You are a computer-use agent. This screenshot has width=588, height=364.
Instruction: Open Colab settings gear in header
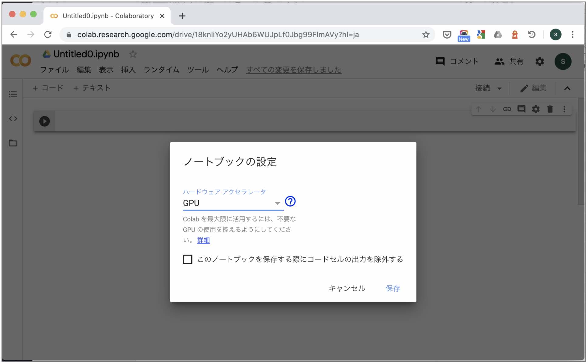coord(540,61)
